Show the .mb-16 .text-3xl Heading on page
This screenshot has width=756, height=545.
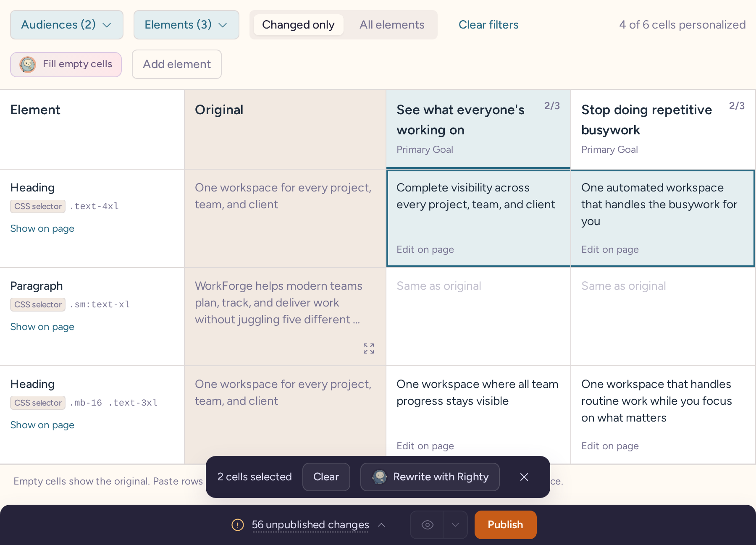point(42,425)
